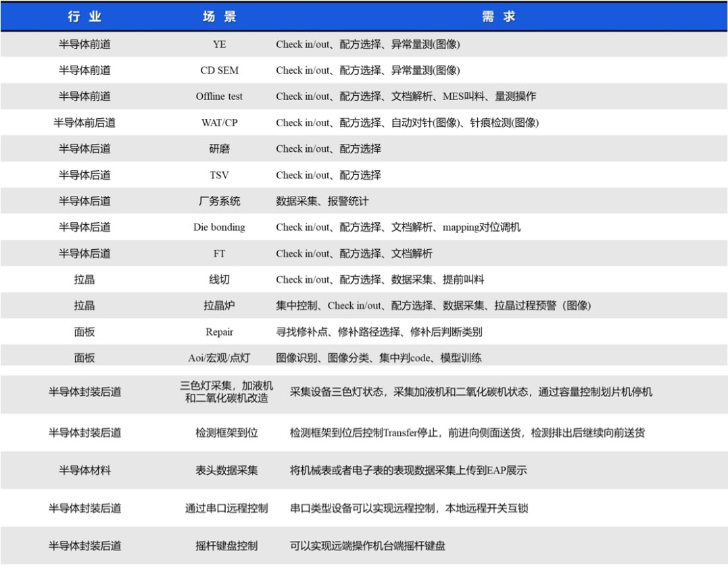Select the CD SEM scene cell
This screenshot has height=568, width=728.
(220, 70)
